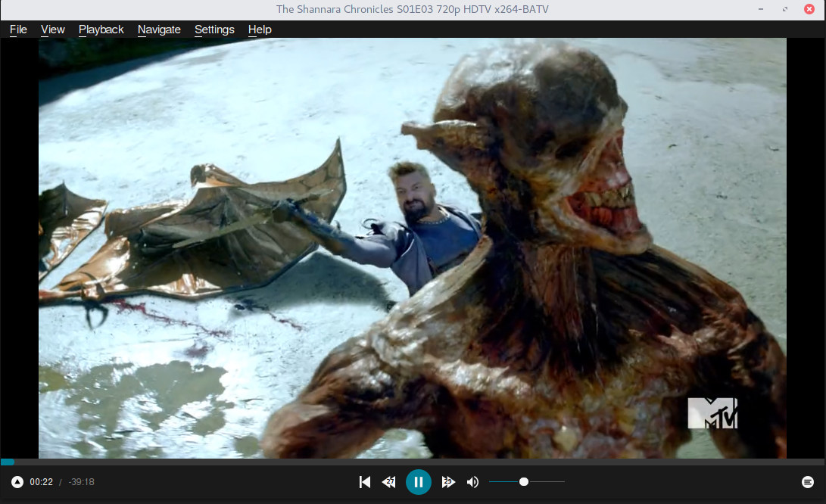This screenshot has height=504, width=826.
Task: Open the Settings menu
Action: 214,30
